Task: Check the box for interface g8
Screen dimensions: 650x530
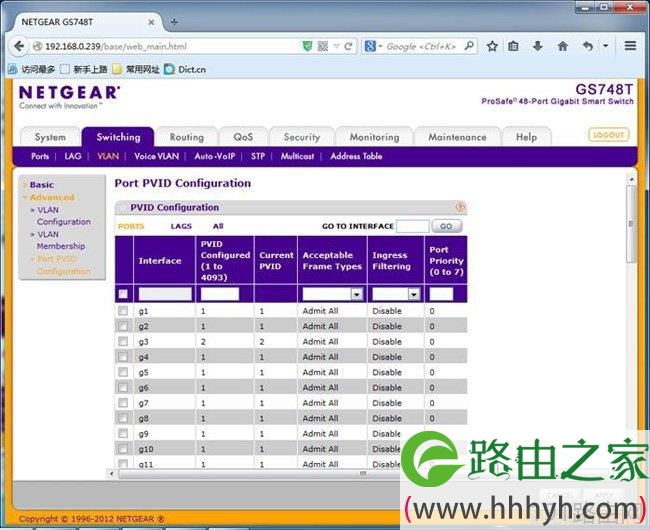Action: (x=123, y=418)
